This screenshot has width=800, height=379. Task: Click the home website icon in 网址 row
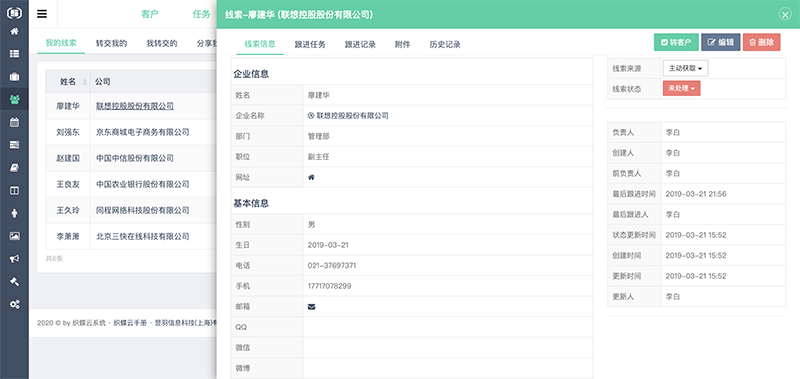click(x=311, y=178)
